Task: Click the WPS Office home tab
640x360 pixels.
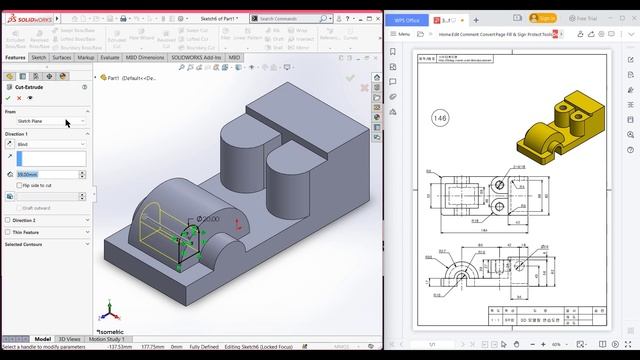Action: 407,20
